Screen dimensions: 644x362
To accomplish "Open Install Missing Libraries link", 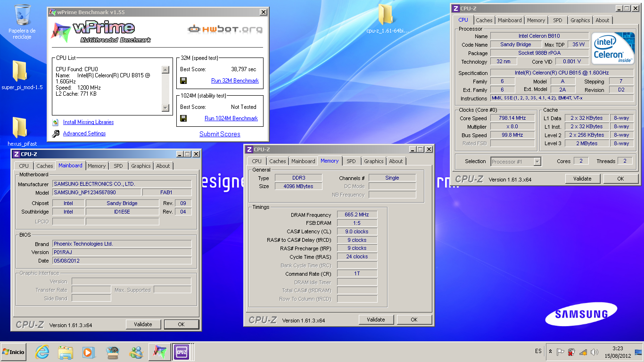I will tap(89, 122).
